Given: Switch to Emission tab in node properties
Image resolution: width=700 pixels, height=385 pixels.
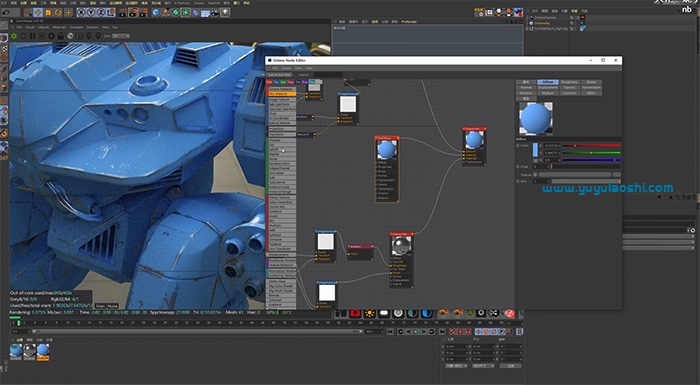Looking at the screenshot, I should click(526, 93).
